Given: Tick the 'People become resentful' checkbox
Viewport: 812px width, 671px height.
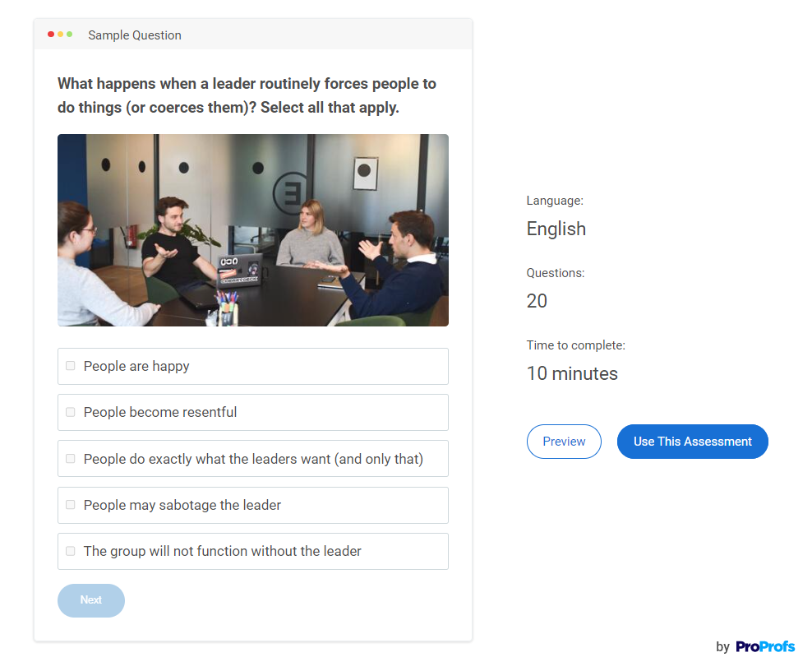Looking at the screenshot, I should point(71,412).
